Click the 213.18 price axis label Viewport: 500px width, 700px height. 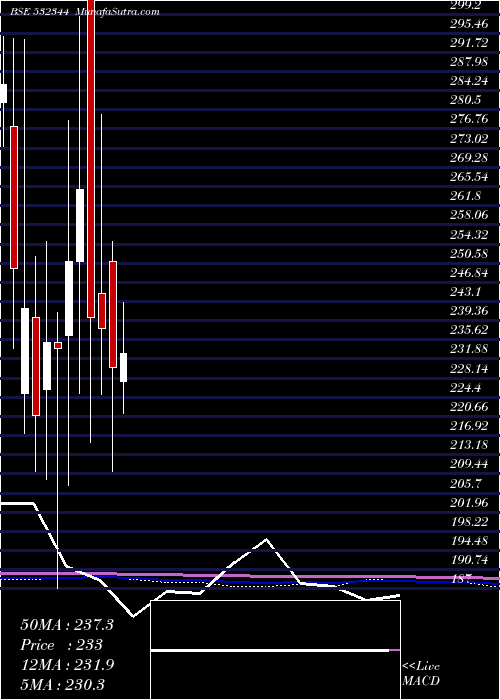pos(469,445)
